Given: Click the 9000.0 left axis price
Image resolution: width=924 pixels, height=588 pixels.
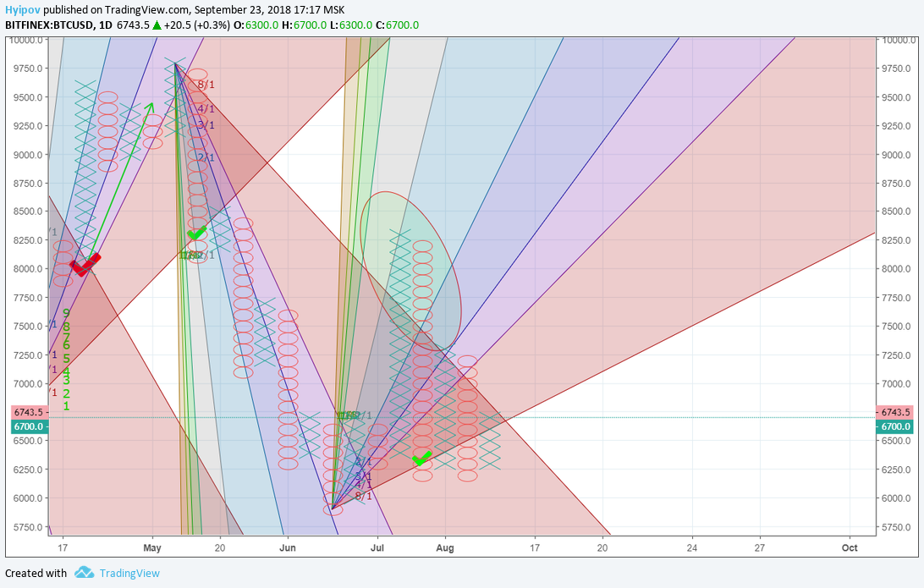Looking at the screenshot, I should point(28,155).
